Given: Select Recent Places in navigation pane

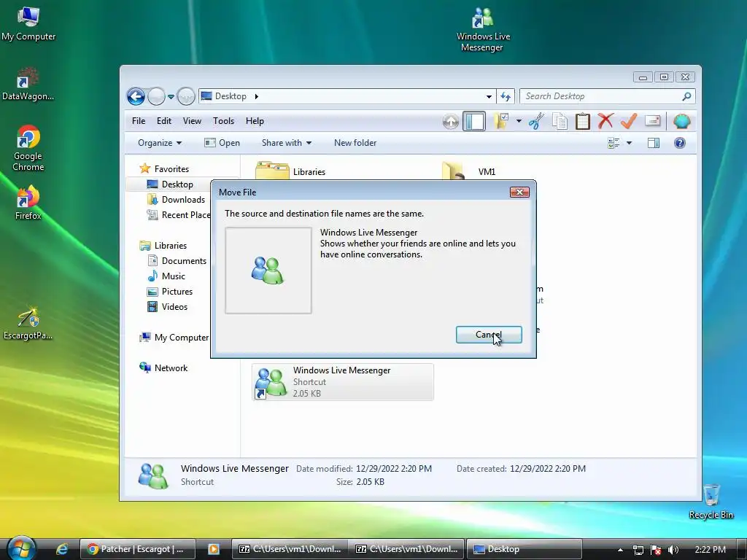Looking at the screenshot, I should (179, 215).
